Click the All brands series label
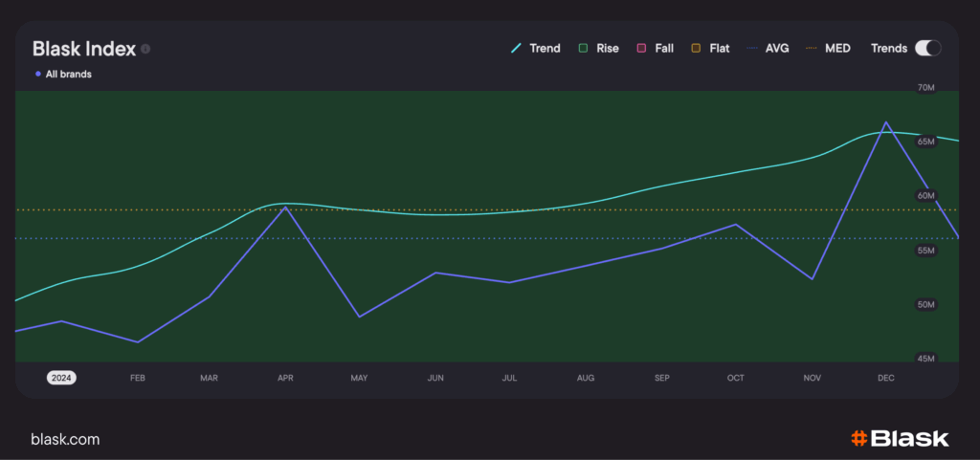Viewport: 980px width, 460px height. point(69,74)
